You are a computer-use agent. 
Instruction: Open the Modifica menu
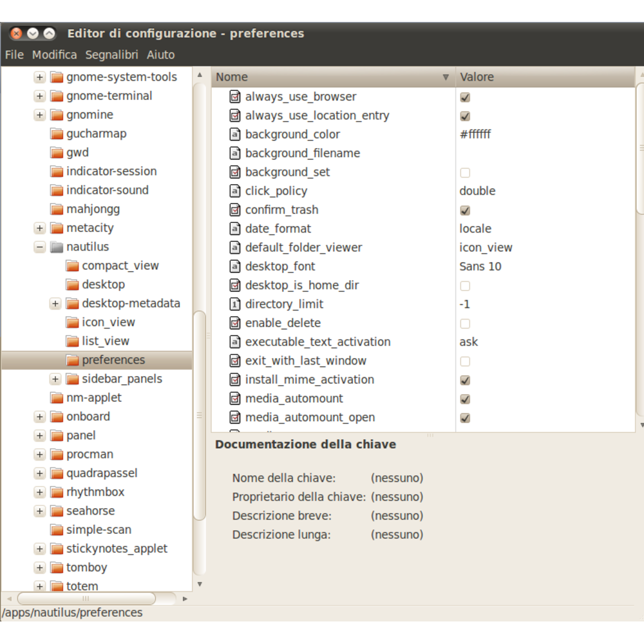tap(54, 55)
